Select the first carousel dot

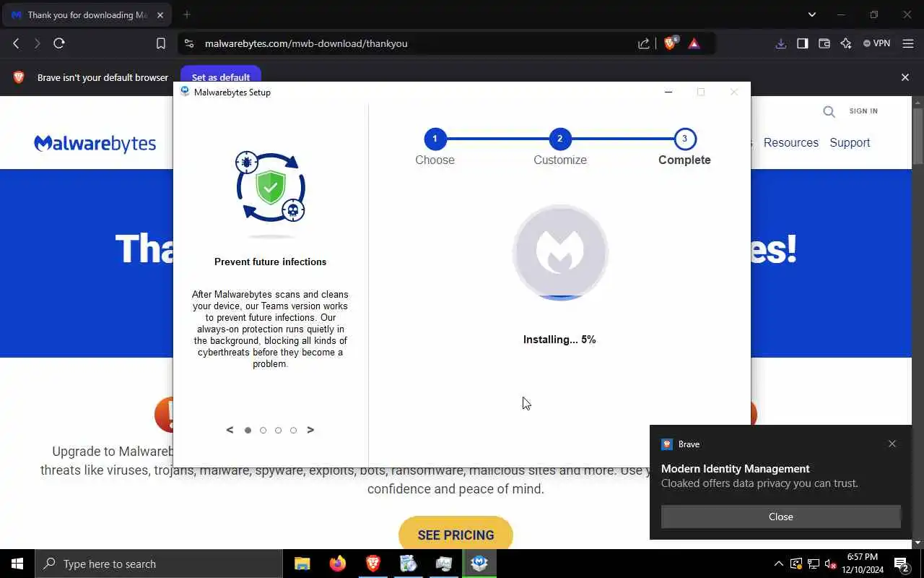(x=248, y=430)
